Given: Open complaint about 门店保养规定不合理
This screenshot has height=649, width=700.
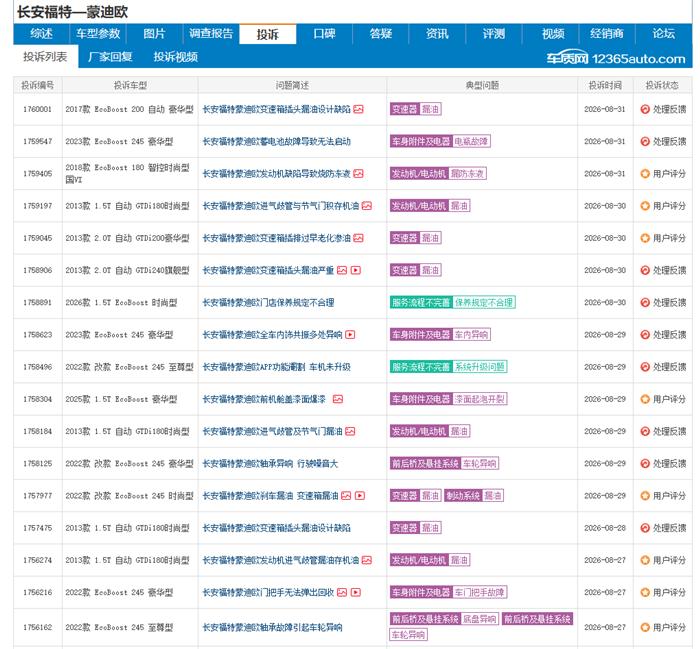Looking at the screenshot, I should click(x=268, y=303).
